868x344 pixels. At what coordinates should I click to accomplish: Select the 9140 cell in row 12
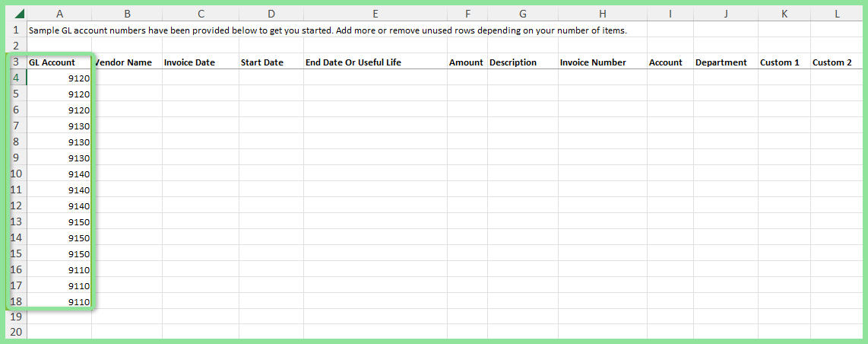[x=59, y=205]
